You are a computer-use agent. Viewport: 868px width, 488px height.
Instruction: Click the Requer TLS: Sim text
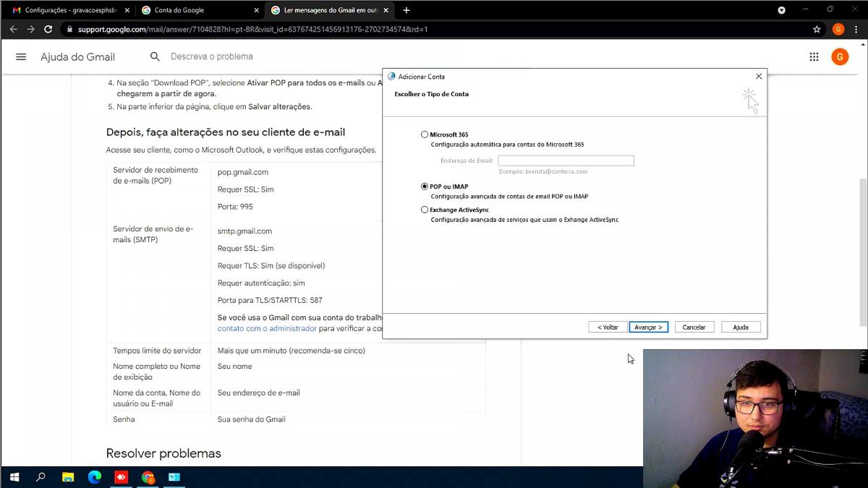pyautogui.click(x=271, y=265)
